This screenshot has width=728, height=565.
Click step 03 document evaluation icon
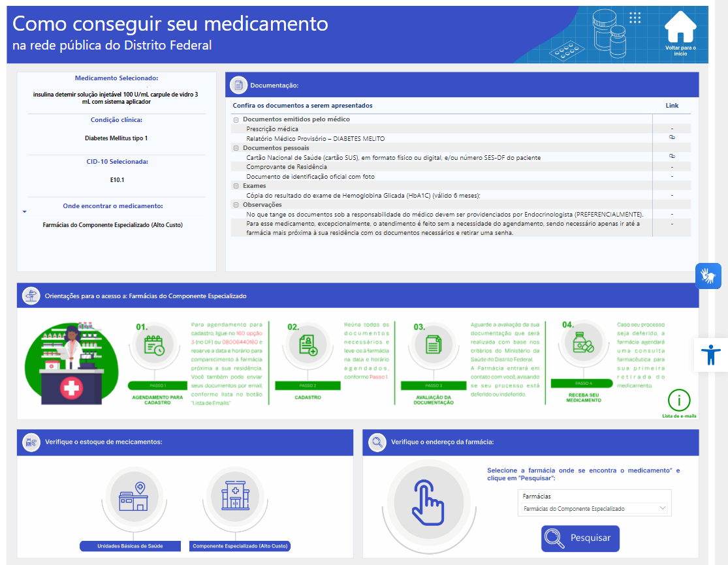[434, 345]
